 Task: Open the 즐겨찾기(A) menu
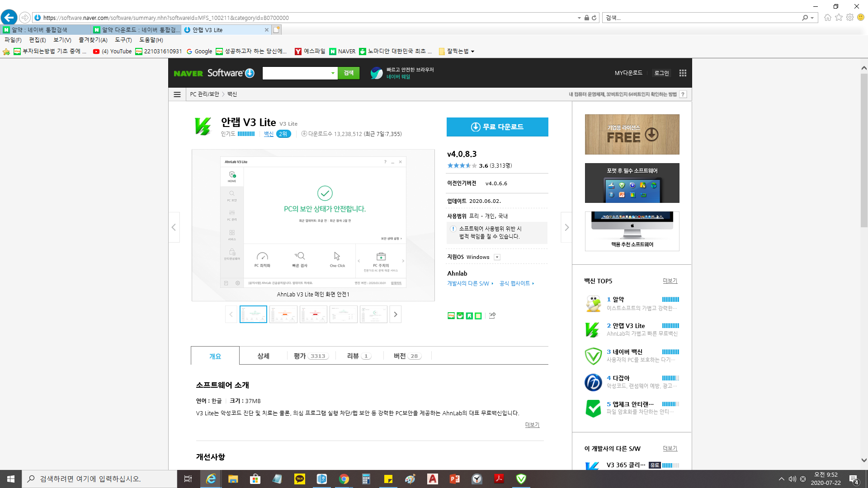click(x=93, y=40)
